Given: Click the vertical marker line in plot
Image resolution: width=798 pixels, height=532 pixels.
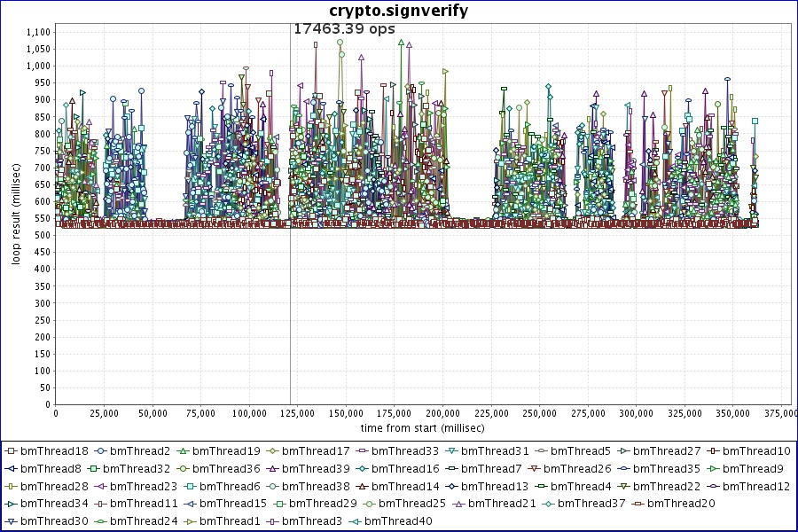Looking at the screenshot, I should 290,266.
